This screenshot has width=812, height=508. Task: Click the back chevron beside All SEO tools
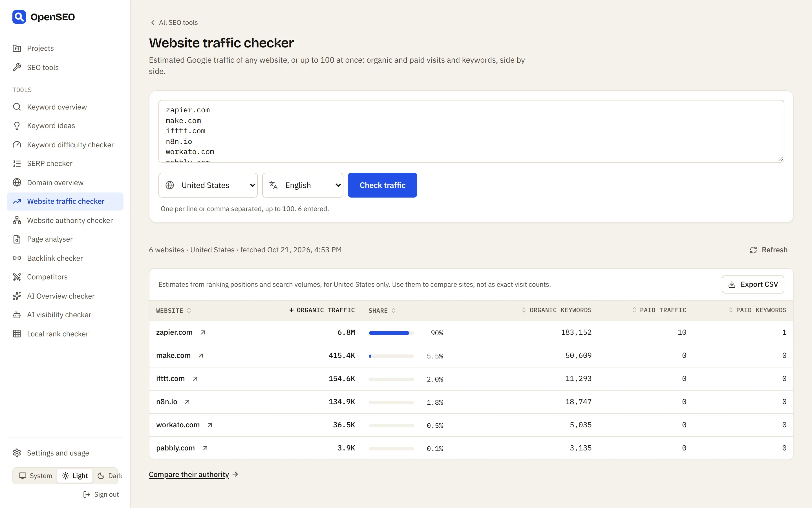click(153, 23)
